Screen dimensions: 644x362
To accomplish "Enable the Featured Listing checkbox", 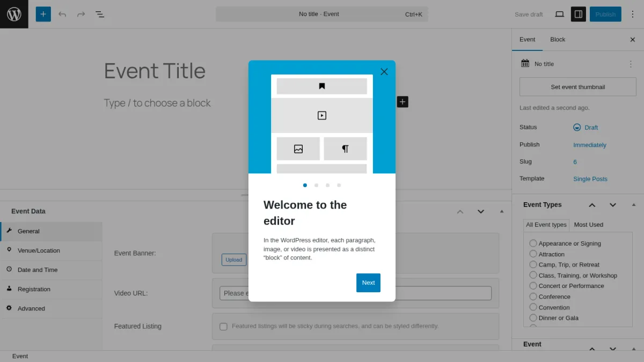I will (x=223, y=326).
